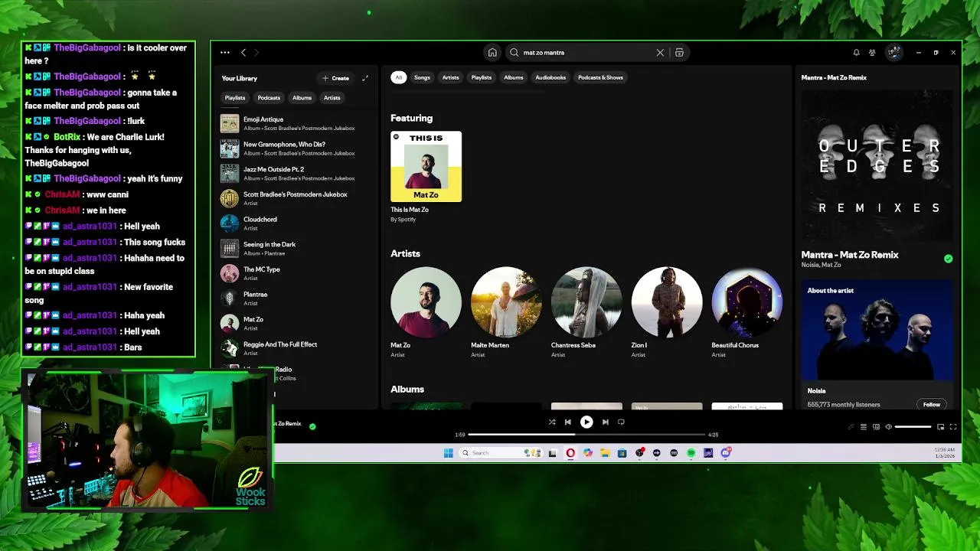Viewport: 980px width, 551px height.
Task: Enter full screen player view
Action: (953, 427)
